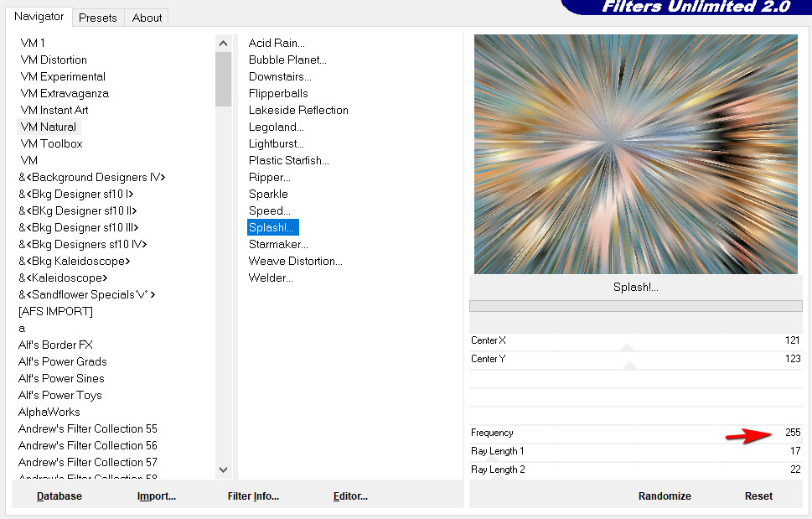The width and height of the screenshot is (812, 519).
Task: Open the Presets tab
Action: pyautogui.click(x=98, y=18)
